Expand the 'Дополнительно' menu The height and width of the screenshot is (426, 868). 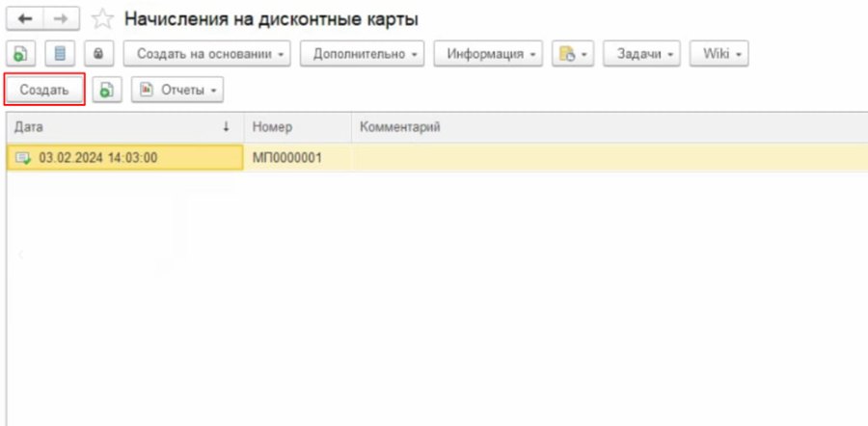[x=362, y=54]
